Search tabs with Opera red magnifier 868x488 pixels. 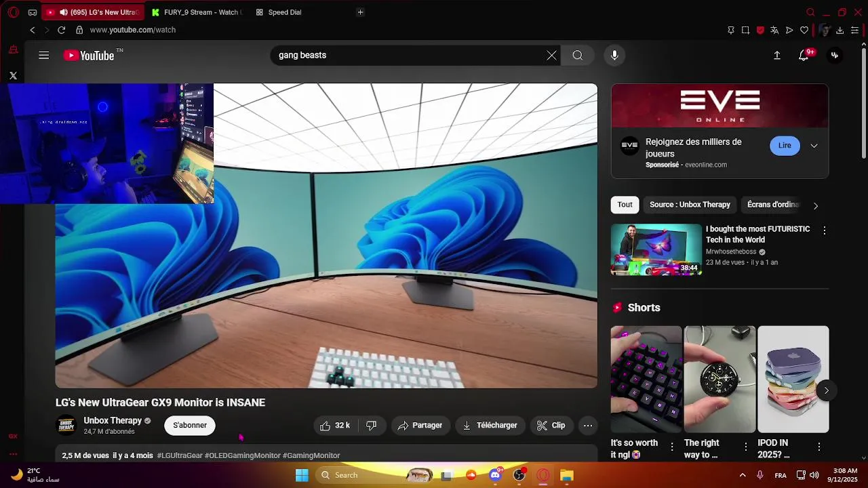810,12
